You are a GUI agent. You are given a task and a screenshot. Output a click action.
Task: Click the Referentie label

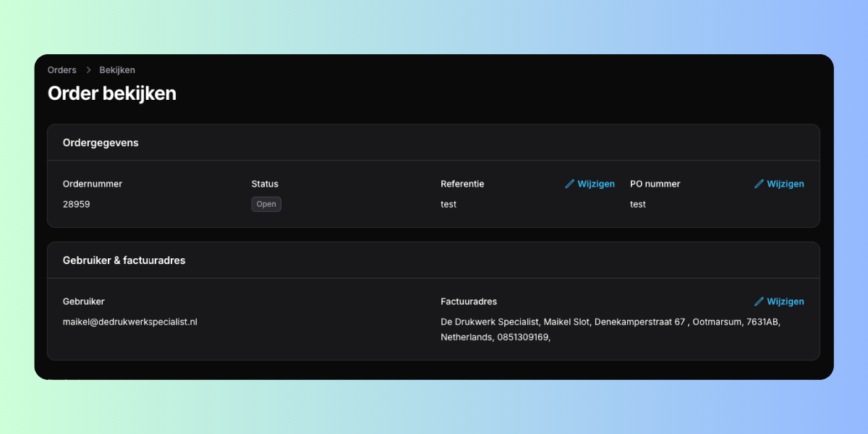tap(462, 184)
